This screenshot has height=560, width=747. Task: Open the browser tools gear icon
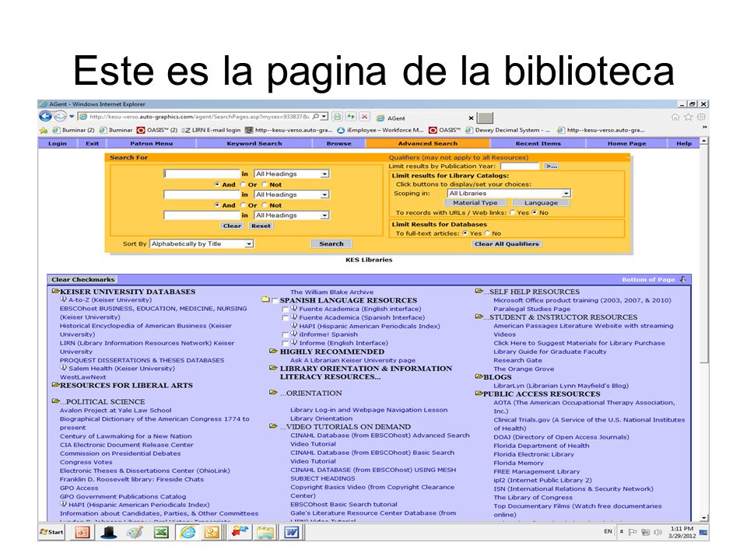tap(701, 117)
